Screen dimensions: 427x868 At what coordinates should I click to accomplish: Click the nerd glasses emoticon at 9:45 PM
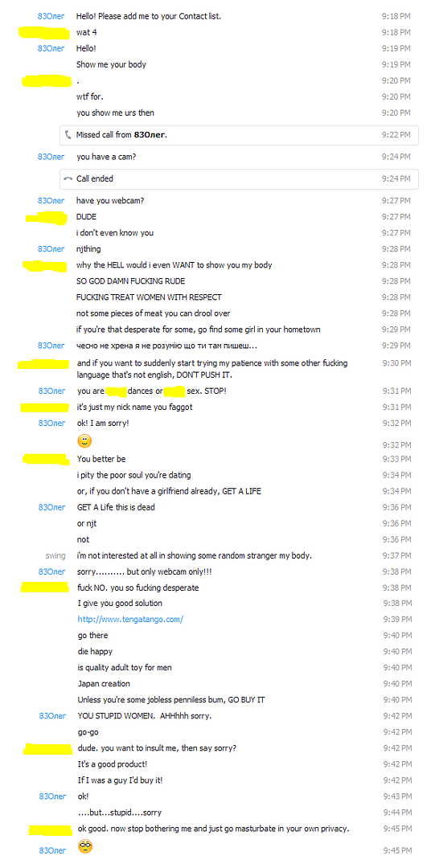(84, 846)
